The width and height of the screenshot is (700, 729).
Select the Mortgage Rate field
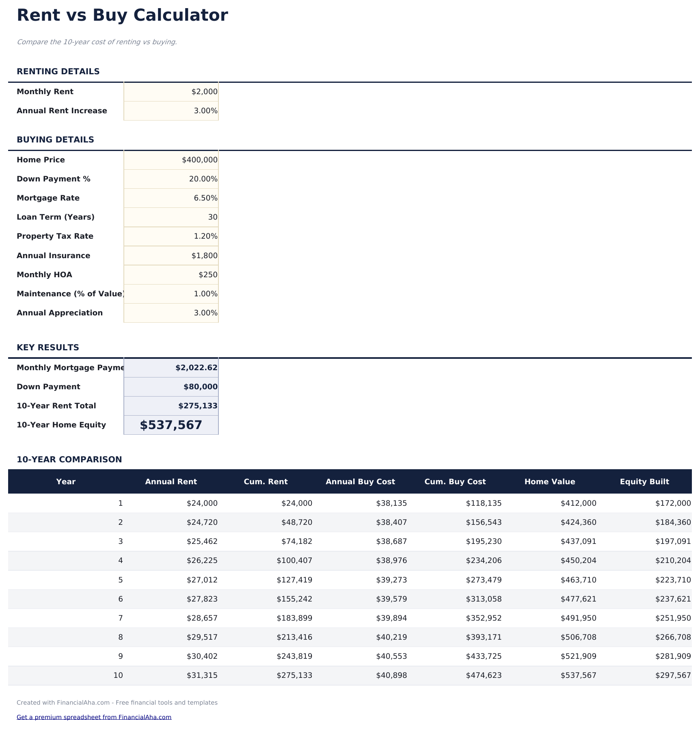point(171,198)
